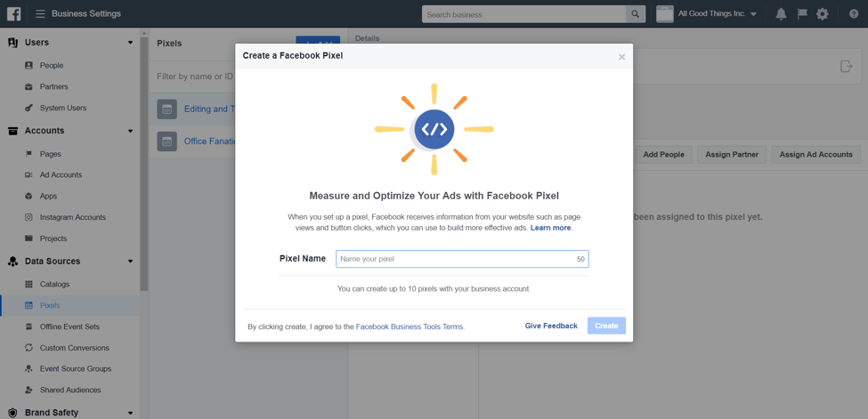Open Ad Accounts in the sidebar
This screenshot has height=419, width=868.
tap(61, 175)
